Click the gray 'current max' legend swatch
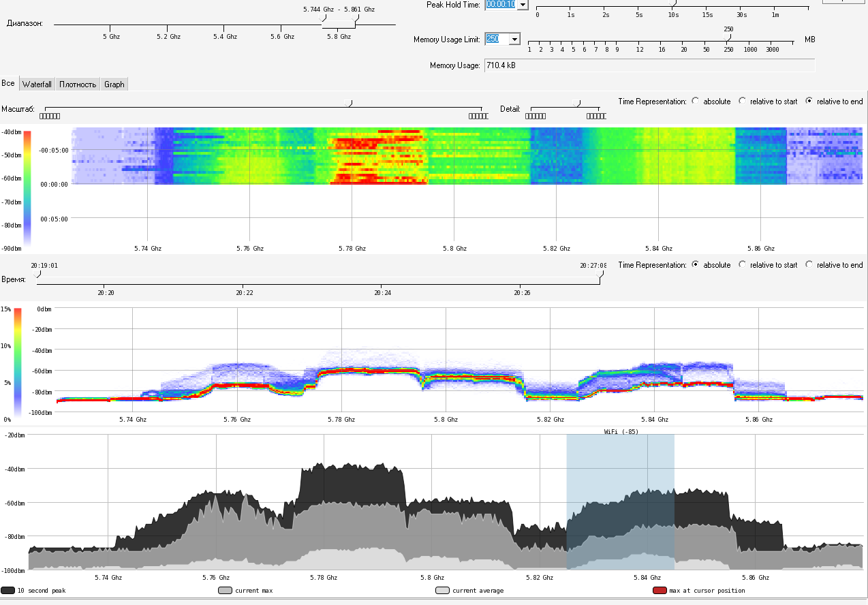The image size is (868, 605). [225, 591]
